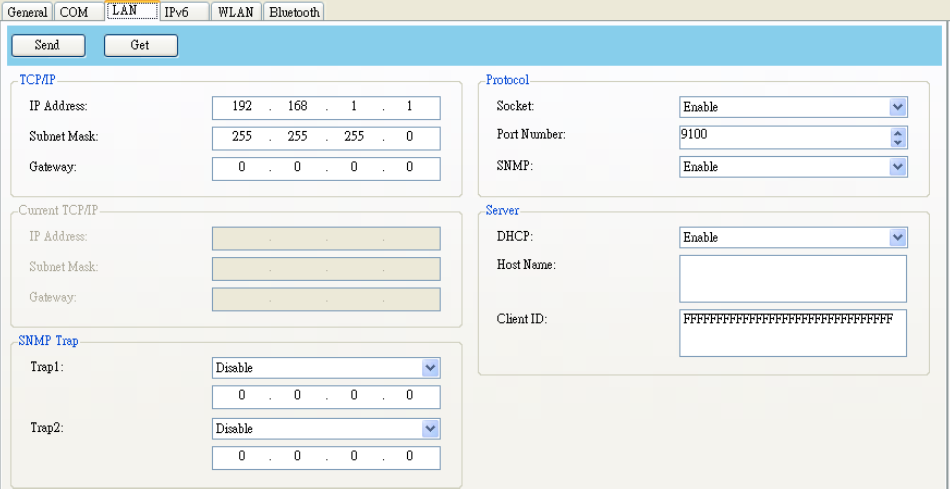Click the 'Port Number:' label
Screen dimensions: 950x489
[x=531, y=135]
